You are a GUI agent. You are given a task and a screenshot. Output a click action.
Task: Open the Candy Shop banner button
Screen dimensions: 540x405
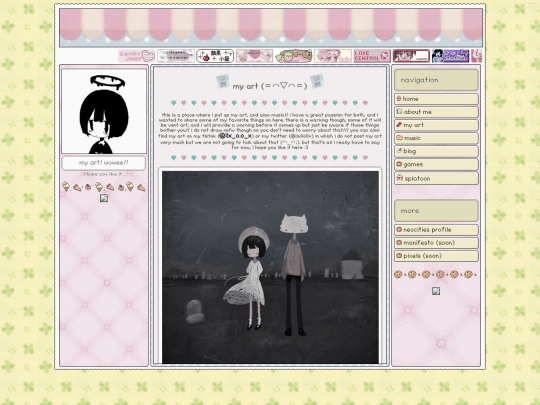point(137,56)
